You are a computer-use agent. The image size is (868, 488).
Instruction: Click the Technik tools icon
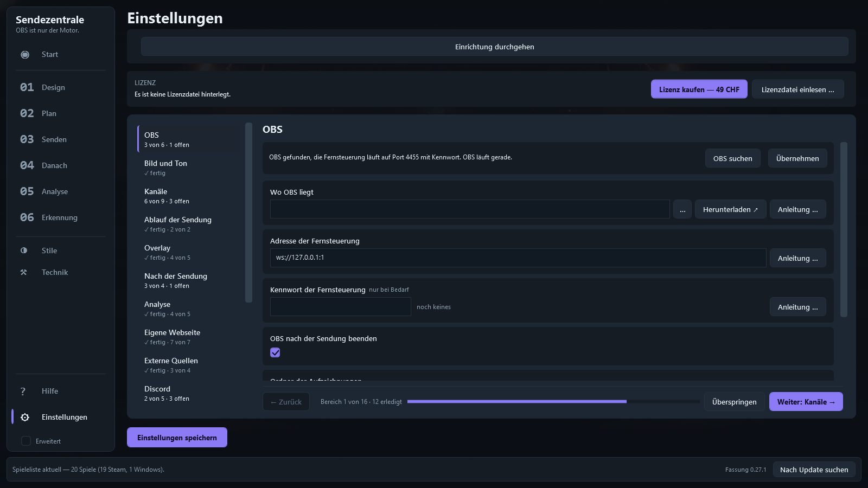click(24, 272)
